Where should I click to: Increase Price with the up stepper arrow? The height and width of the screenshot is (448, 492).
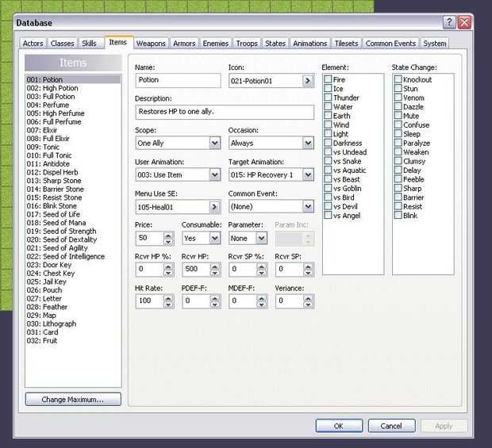(168, 235)
